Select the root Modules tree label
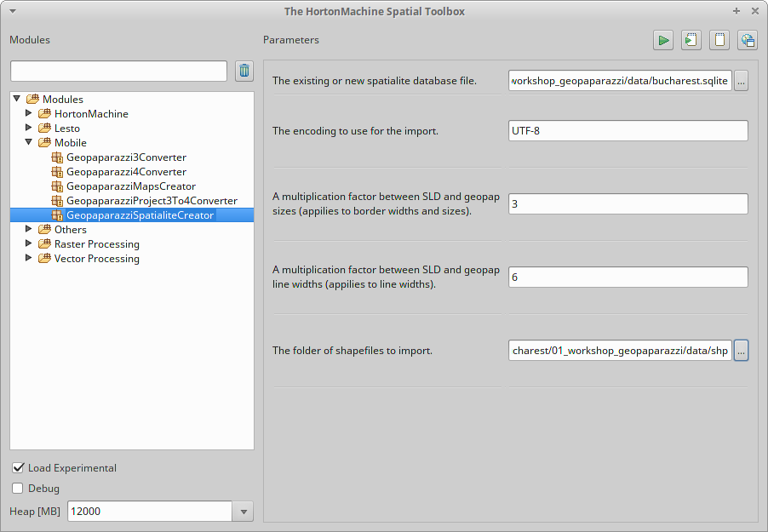This screenshot has height=532, width=768. [x=63, y=99]
